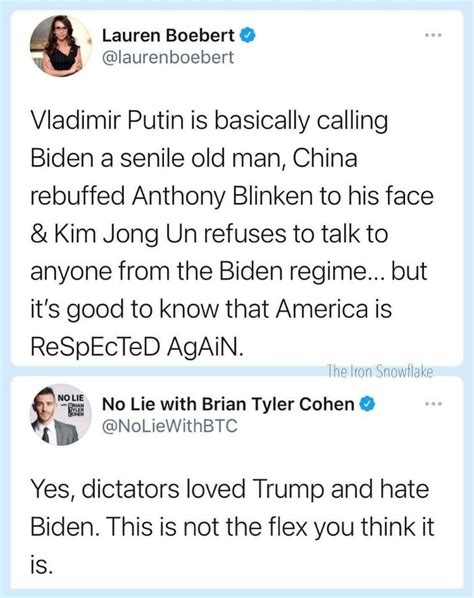This screenshot has height=598, width=474.
Task: Open the @laurenboebert handle link
Action: point(168,57)
